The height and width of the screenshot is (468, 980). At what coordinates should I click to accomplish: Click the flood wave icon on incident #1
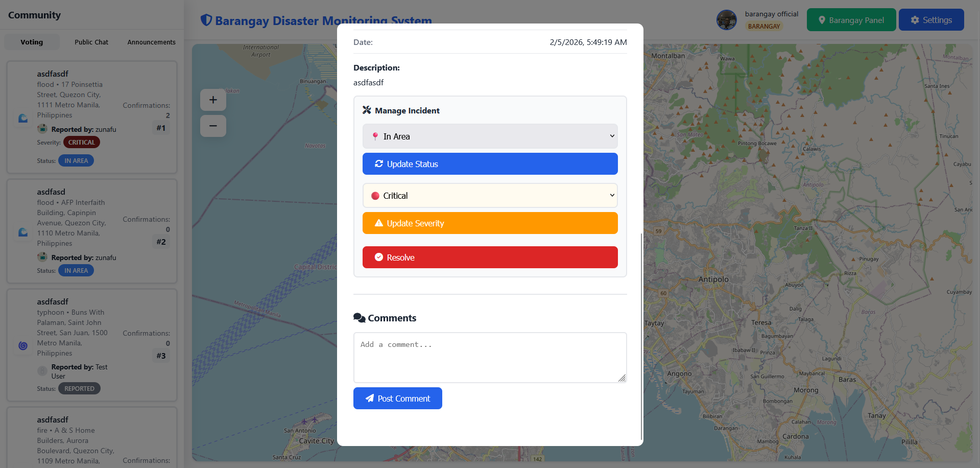[23, 119]
